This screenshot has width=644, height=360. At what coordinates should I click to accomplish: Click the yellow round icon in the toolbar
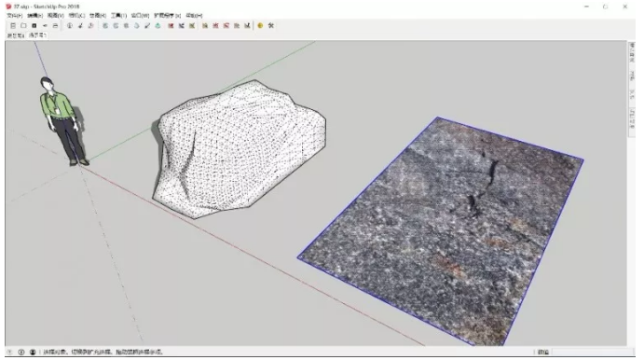260,25
